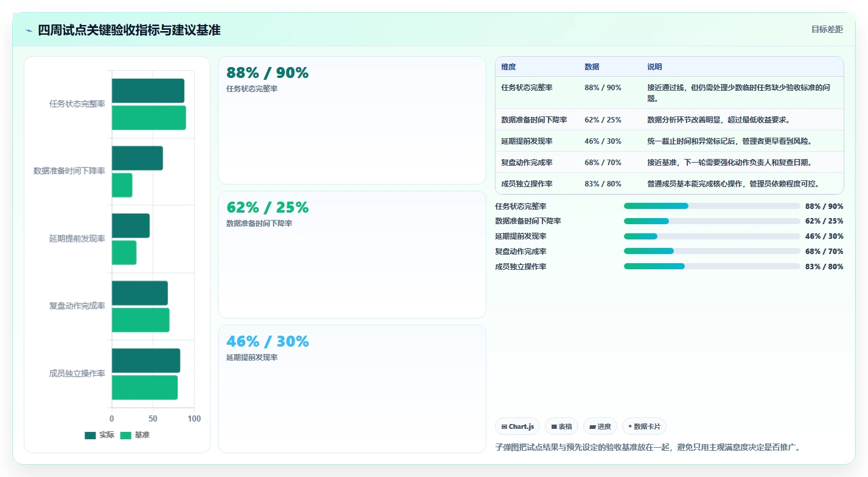Click the 88% / 90% card heading
The height and width of the screenshot is (477, 868).
pos(267,72)
